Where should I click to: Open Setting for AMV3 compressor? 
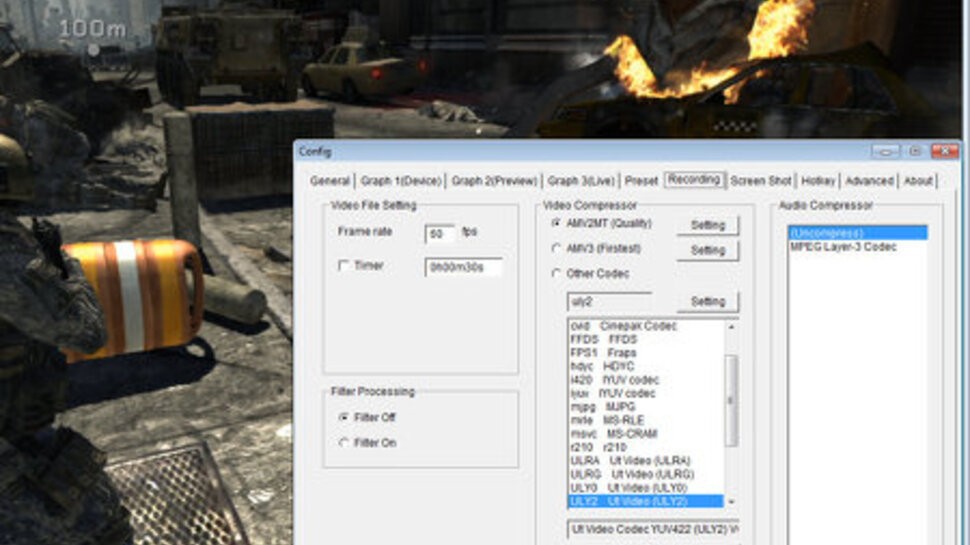pyautogui.click(x=707, y=250)
